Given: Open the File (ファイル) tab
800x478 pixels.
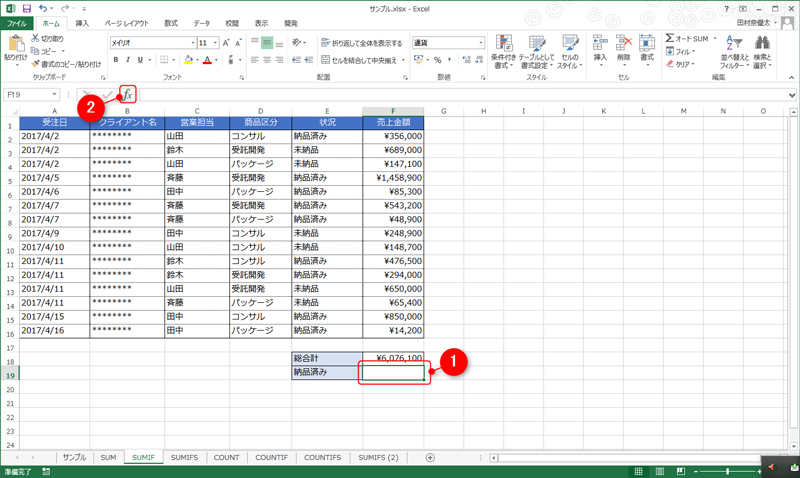Looking at the screenshot, I should tap(17, 23).
